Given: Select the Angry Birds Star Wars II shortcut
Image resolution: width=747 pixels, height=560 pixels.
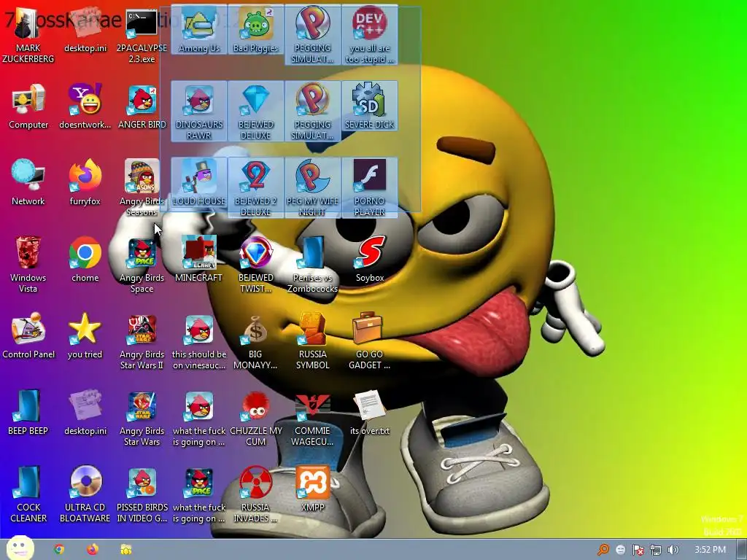Looking at the screenshot, I should pos(142,341).
